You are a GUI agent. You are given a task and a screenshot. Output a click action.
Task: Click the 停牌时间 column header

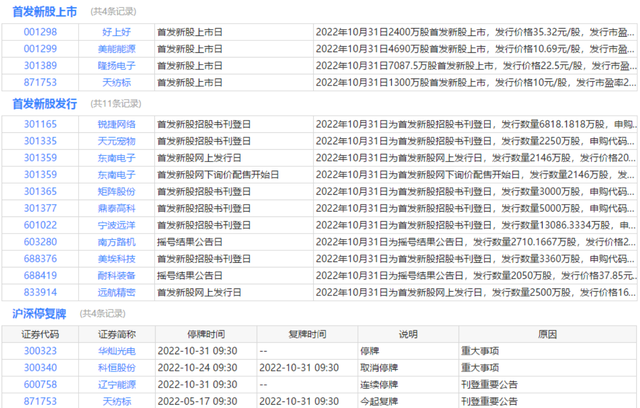tap(206, 334)
